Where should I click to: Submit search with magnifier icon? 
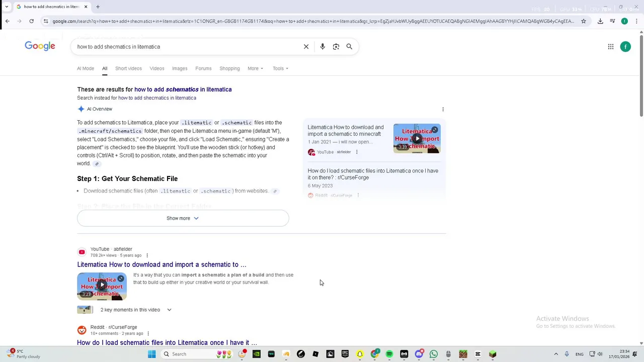[x=349, y=47]
